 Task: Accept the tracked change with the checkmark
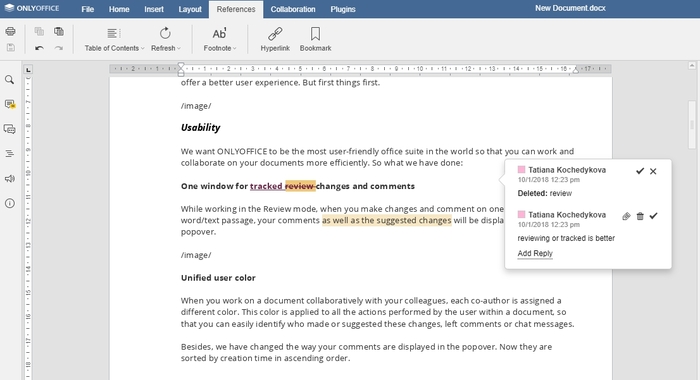(640, 171)
